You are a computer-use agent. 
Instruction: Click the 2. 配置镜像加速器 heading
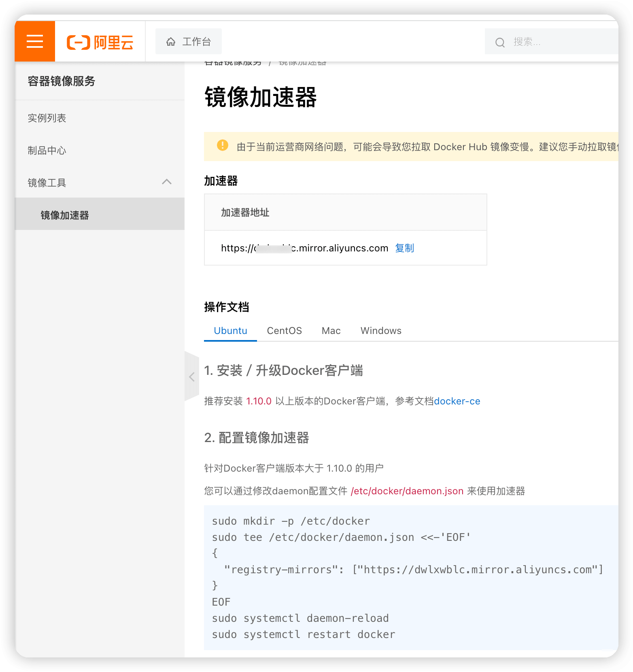pyautogui.click(x=257, y=438)
